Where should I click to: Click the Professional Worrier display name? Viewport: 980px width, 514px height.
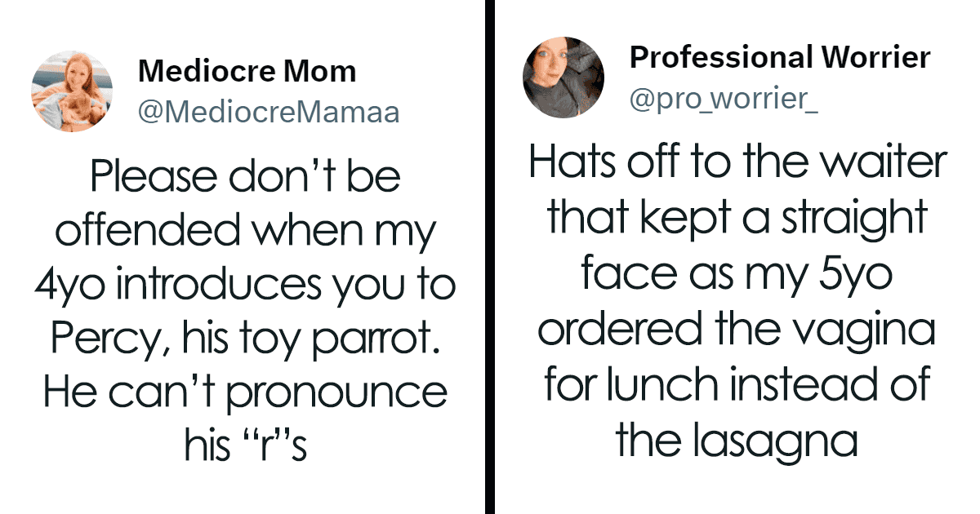point(780,58)
